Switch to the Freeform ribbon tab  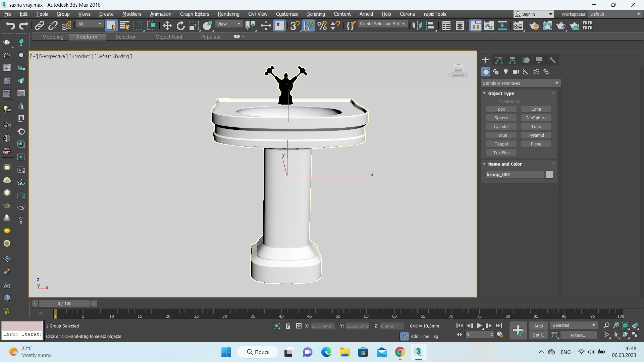tap(87, 37)
